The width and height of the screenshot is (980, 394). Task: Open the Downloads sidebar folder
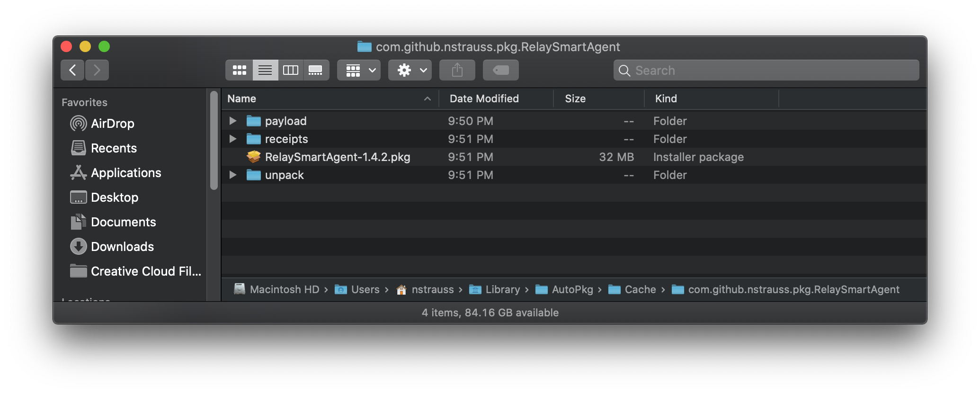122,247
